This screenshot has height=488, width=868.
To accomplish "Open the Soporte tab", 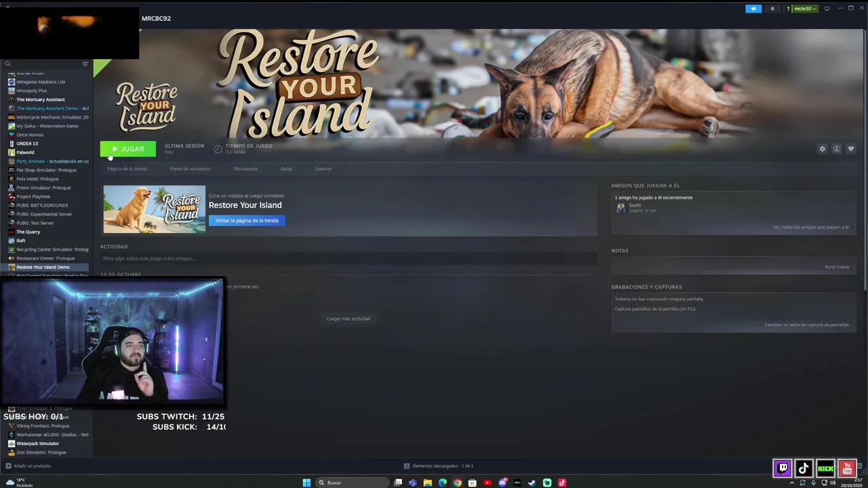I will tap(323, 169).
